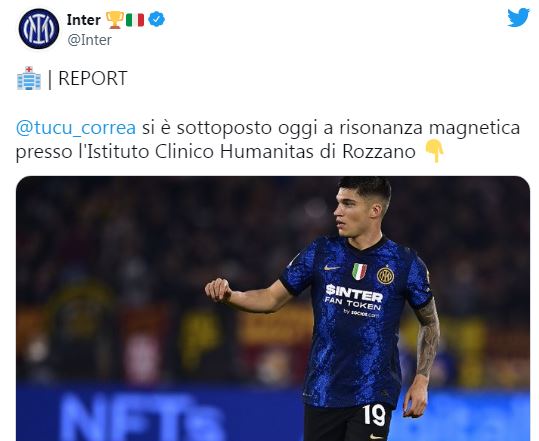Click the Inter crest on the jersey
This screenshot has height=441, width=539.
(385, 275)
